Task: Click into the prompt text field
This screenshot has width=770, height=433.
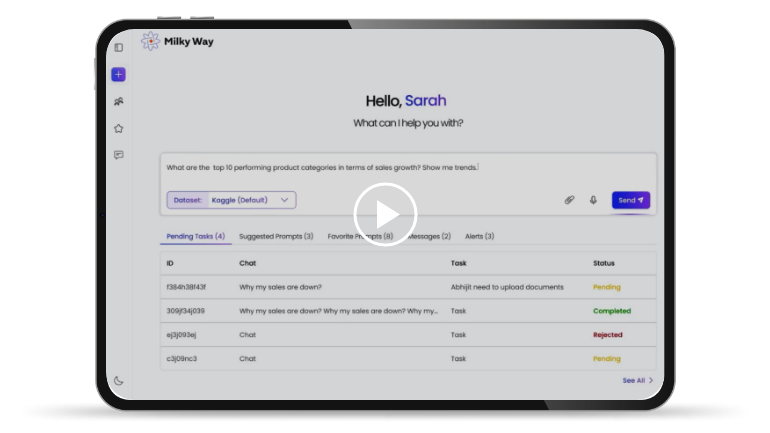Action: [400, 168]
